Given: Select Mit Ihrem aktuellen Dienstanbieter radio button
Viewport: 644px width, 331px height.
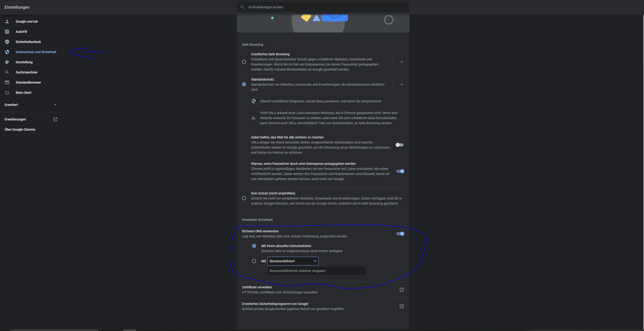Looking at the screenshot, I should click(x=254, y=246).
